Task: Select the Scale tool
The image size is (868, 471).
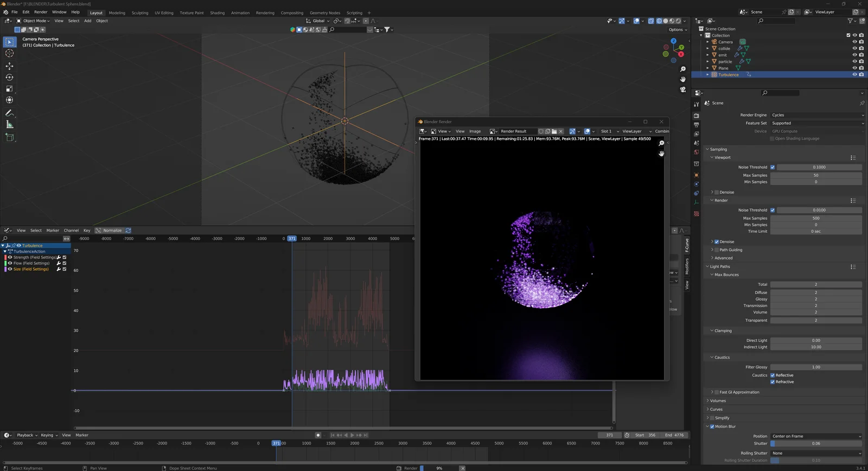Action: [9, 89]
